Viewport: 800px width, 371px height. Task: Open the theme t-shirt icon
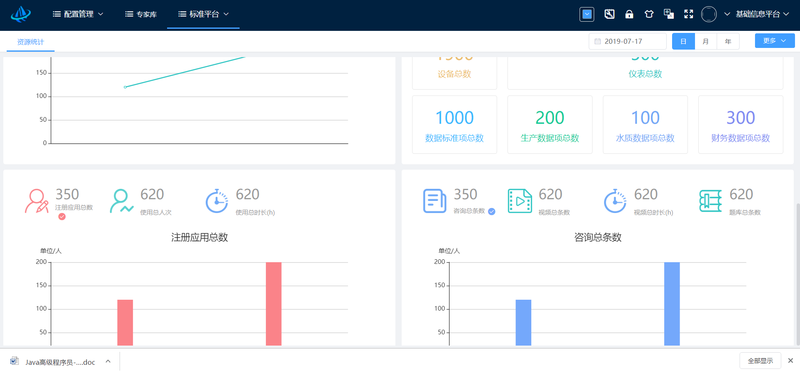coord(648,14)
